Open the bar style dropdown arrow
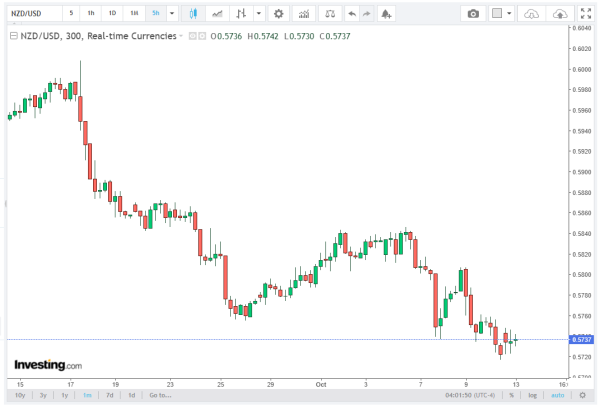 pyautogui.click(x=259, y=14)
